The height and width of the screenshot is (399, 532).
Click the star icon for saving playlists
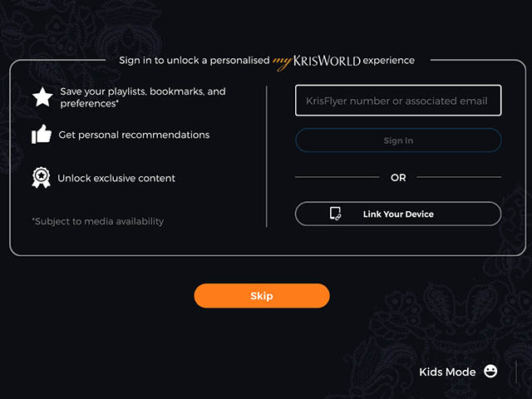[x=42, y=97]
